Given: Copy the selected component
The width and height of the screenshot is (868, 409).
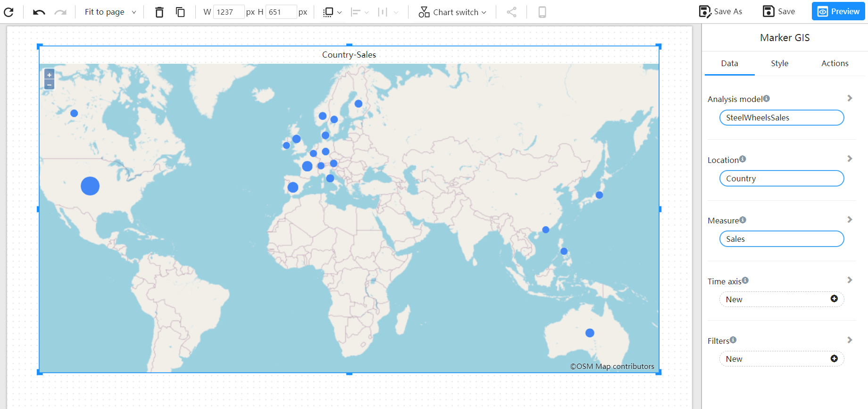Looking at the screenshot, I should [180, 12].
